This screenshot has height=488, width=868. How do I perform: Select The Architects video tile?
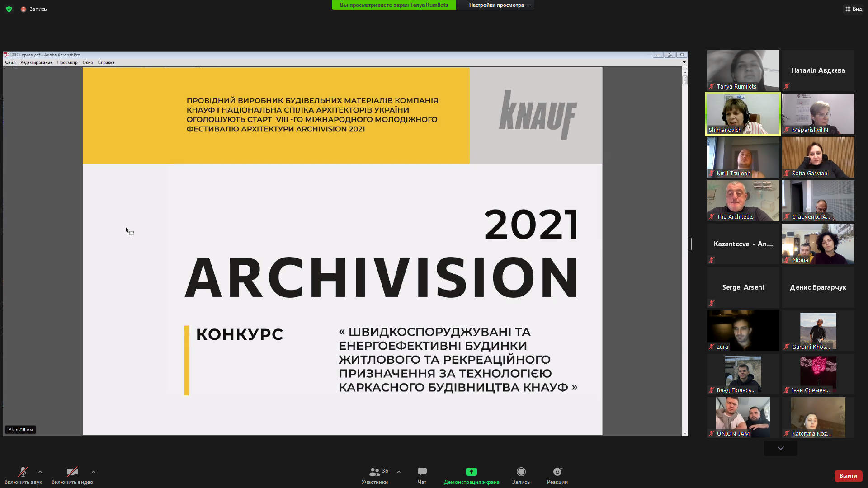(743, 201)
